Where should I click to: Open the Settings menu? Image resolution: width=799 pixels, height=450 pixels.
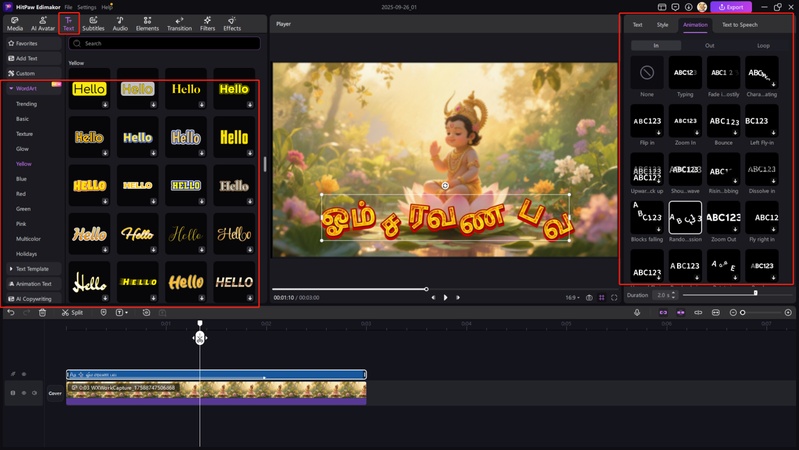(87, 7)
